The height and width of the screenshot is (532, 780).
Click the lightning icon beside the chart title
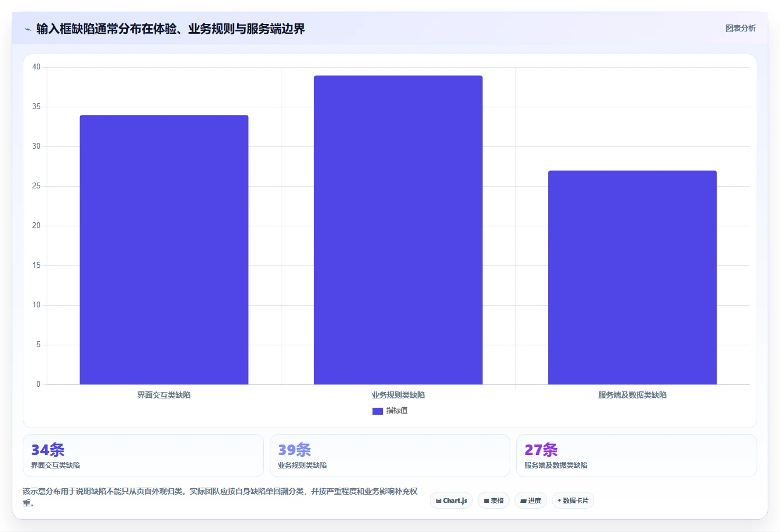(x=27, y=29)
